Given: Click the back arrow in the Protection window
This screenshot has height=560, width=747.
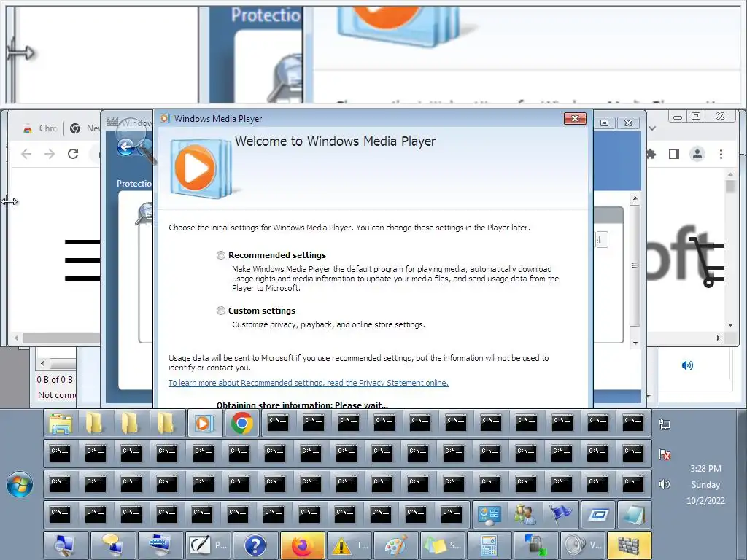Looking at the screenshot, I should [x=125, y=147].
